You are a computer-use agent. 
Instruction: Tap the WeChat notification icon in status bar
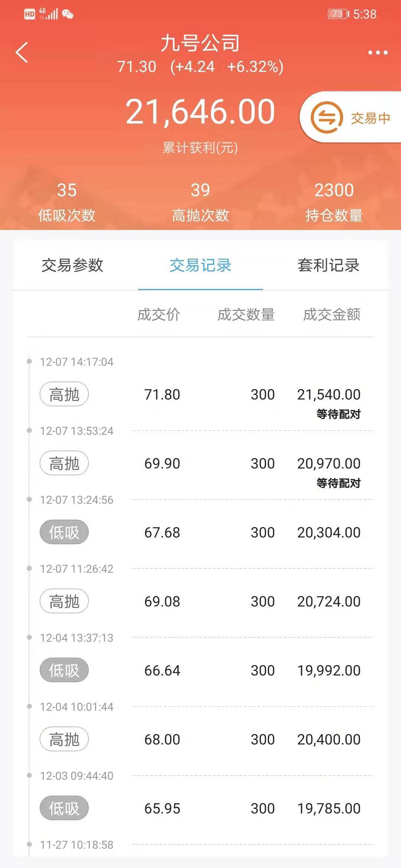click(x=68, y=14)
